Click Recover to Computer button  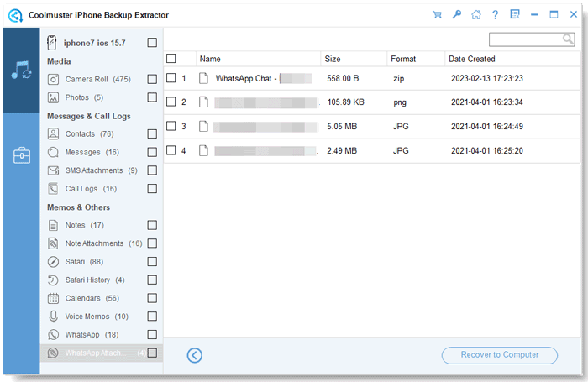(500, 355)
